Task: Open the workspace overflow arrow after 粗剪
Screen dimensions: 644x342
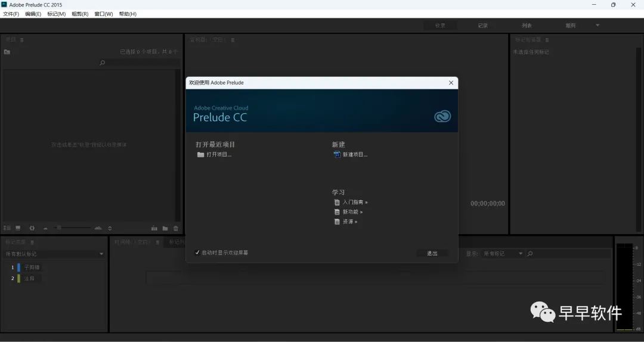Action: (597, 26)
